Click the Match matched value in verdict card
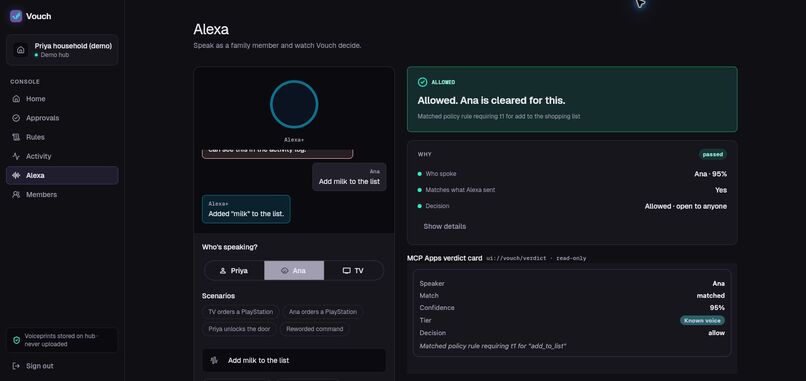The height and width of the screenshot is (381, 806). click(711, 296)
